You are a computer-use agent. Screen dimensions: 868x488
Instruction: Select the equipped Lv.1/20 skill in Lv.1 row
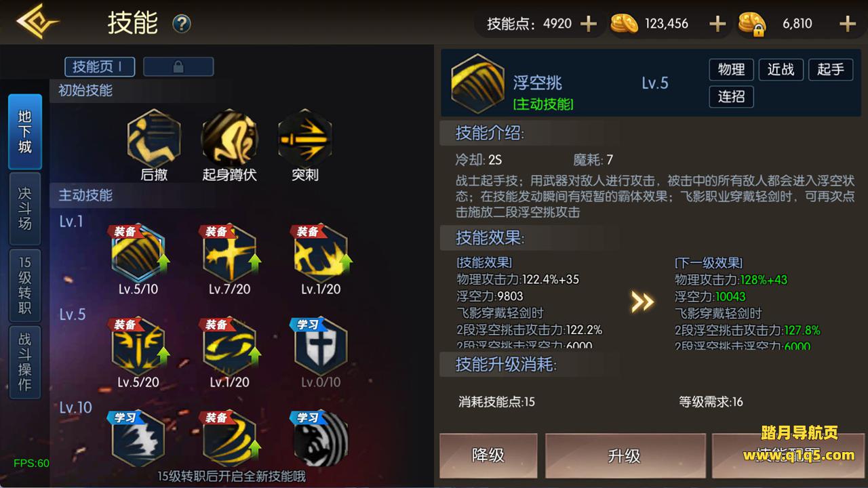click(x=321, y=254)
